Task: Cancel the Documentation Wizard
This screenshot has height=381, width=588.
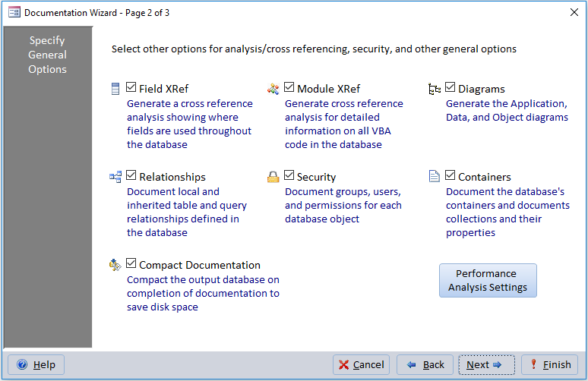Action: 361,365
